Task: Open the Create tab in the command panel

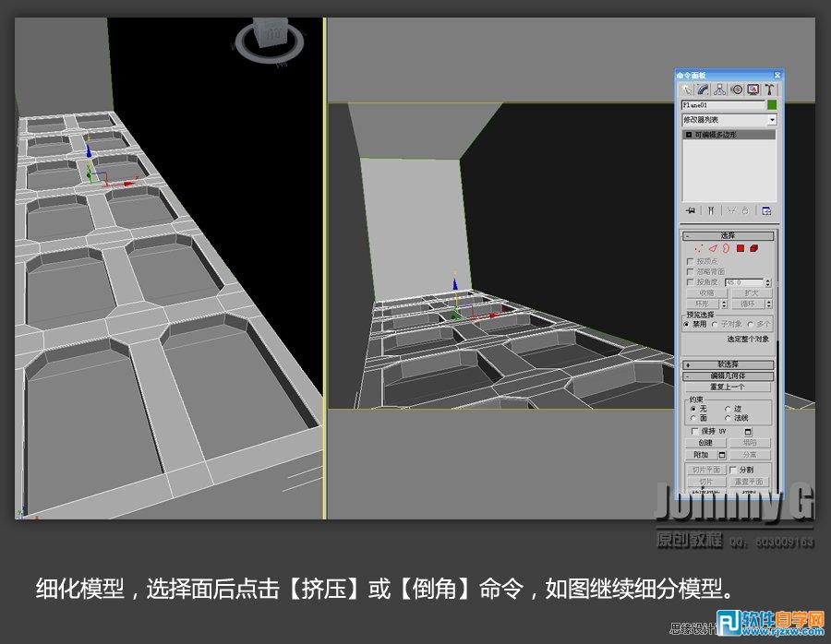Action: pos(686,89)
